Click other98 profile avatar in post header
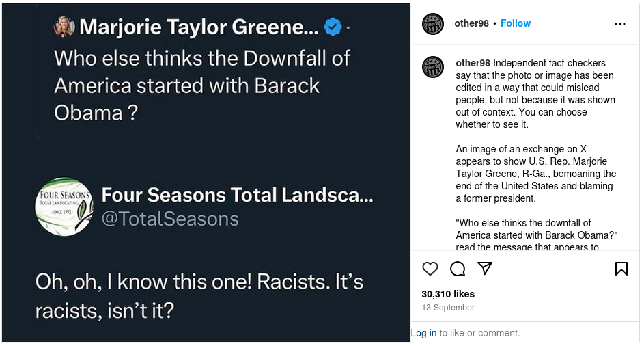The height and width of the screenshot is (348, 644). [x=433, y=24]
